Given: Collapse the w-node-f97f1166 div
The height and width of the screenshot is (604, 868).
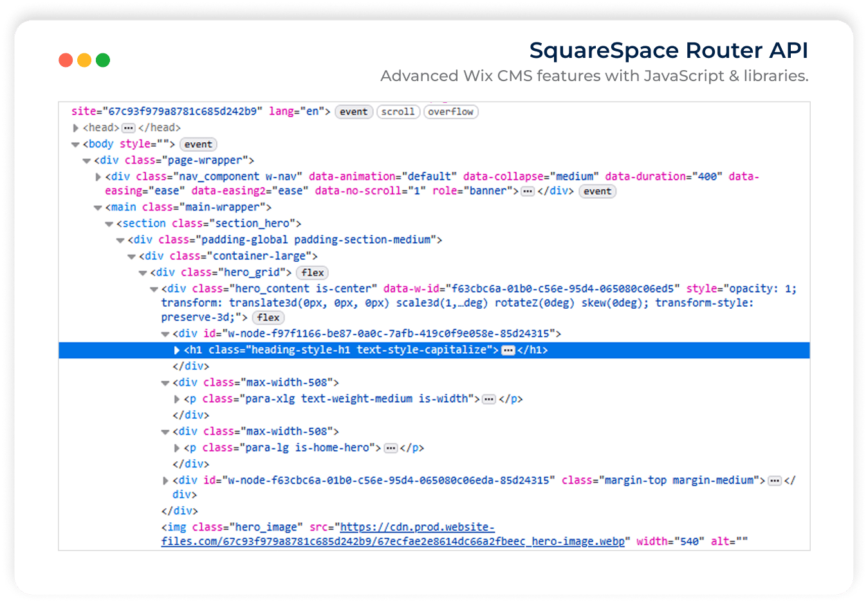Looking at the screenshot, I should tap(165, 334).
